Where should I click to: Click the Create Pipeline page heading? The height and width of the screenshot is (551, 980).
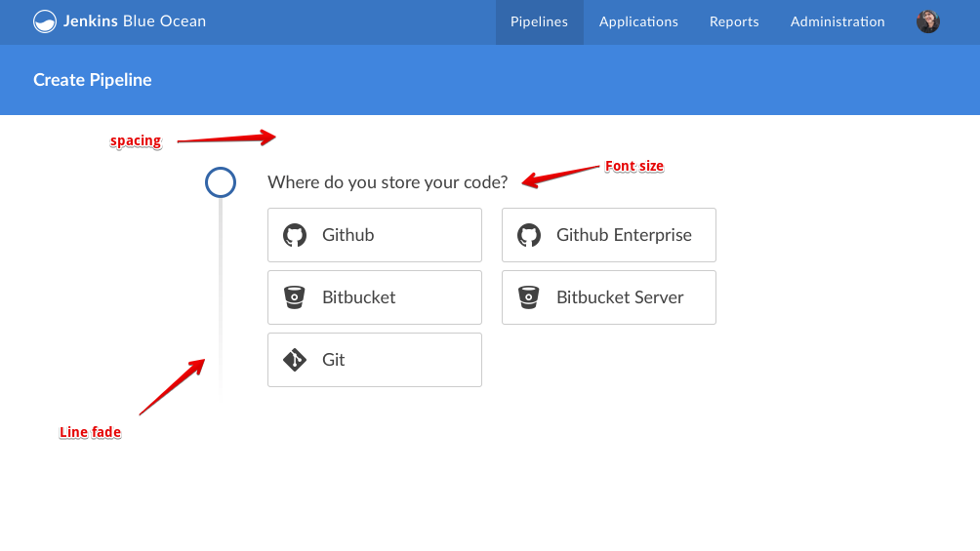click(93, 80)
